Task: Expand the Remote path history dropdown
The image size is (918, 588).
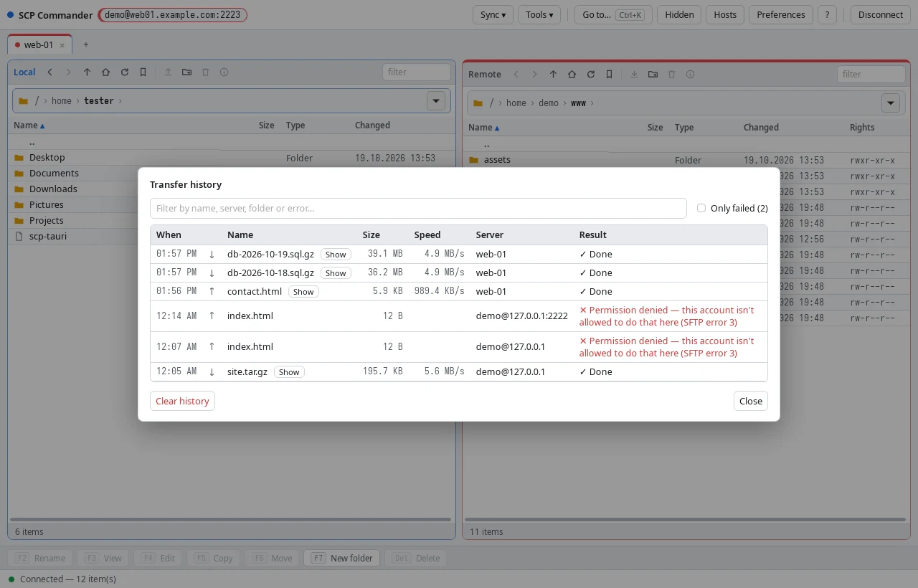Action: 891,103
